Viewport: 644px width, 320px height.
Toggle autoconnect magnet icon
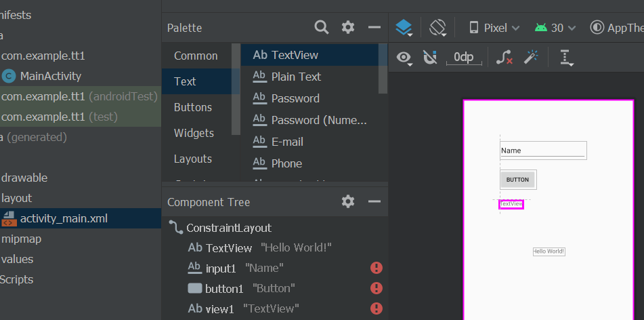pyautogui.click(x=429, y=57)
